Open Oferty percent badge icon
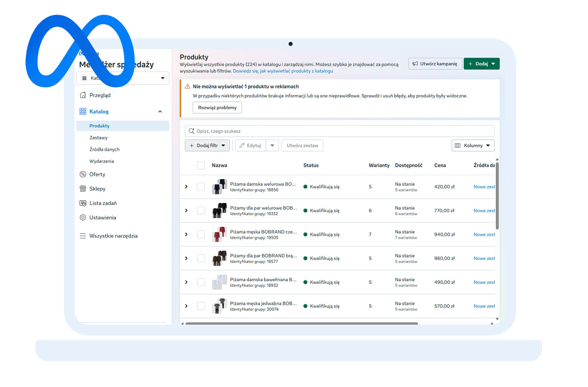The width and height of the screenshot is (588, 387). point(83,174)
